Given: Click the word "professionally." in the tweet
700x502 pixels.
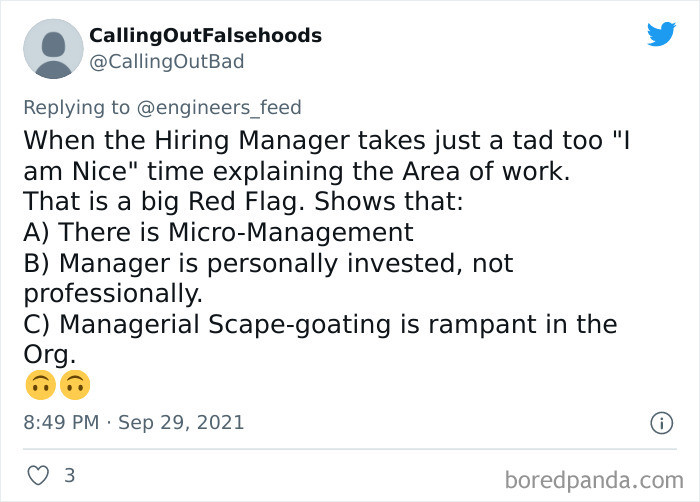Looking at the screenshot, I should click(112, 294).
